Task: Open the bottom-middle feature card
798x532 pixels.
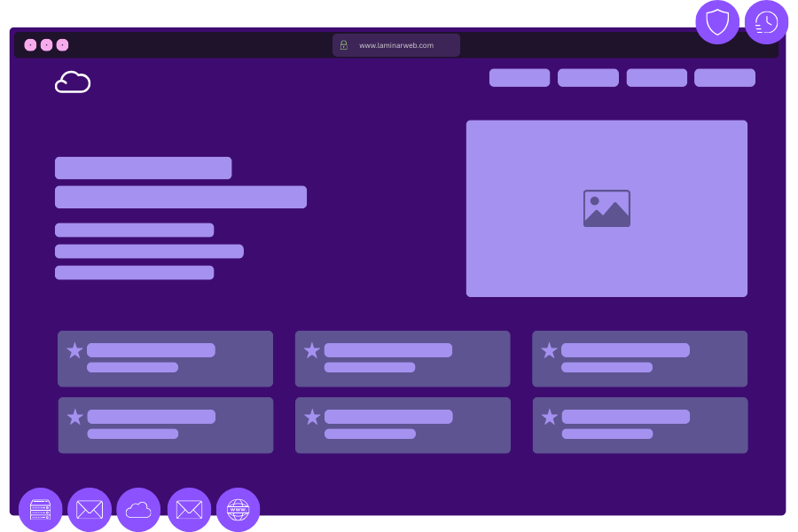Action: click(403, 426)
